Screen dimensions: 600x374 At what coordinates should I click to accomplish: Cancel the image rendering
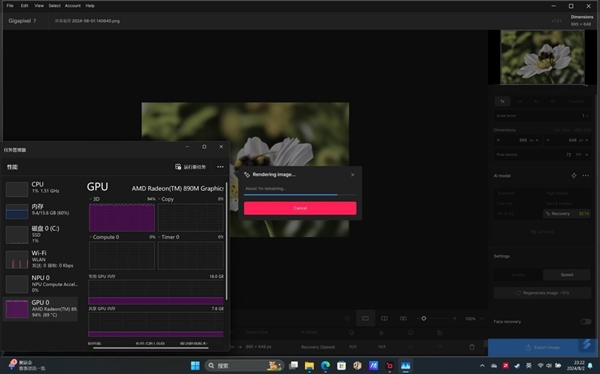point(300,208)
